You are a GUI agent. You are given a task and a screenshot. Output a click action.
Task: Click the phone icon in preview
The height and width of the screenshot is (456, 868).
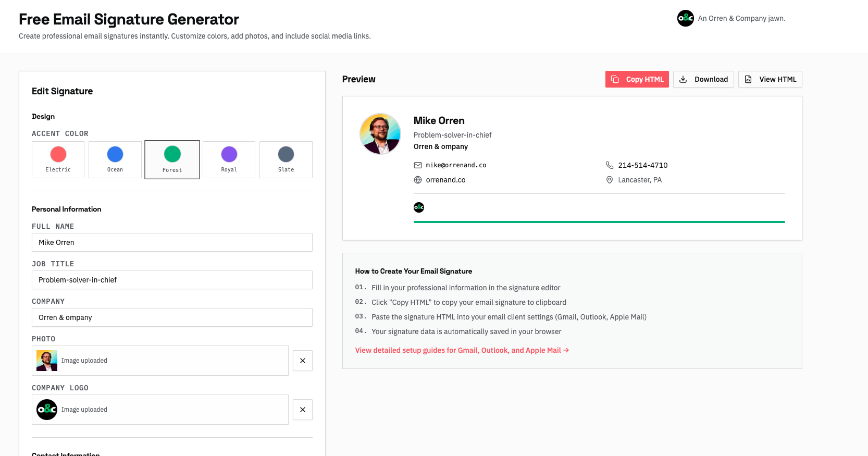(610, 165)
